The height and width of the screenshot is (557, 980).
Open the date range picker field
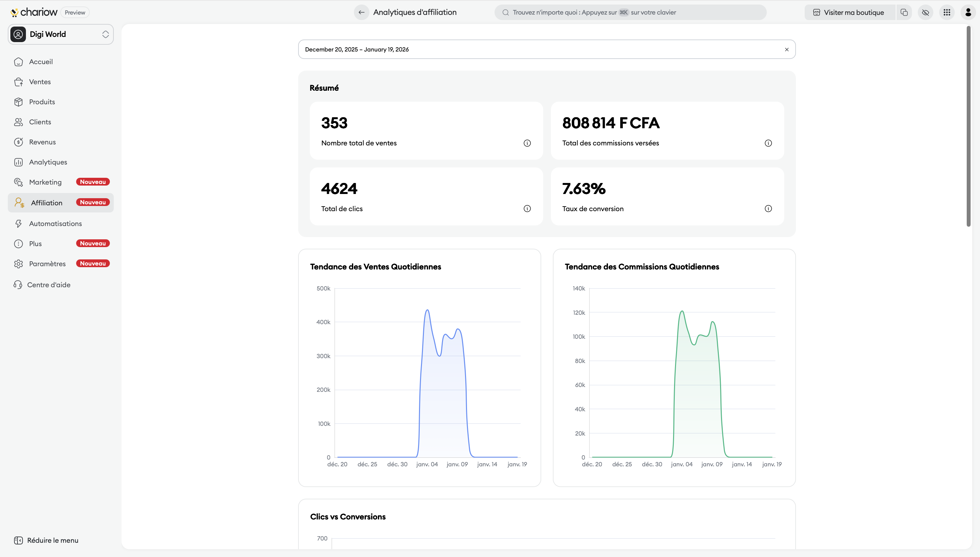click(536, 49)
